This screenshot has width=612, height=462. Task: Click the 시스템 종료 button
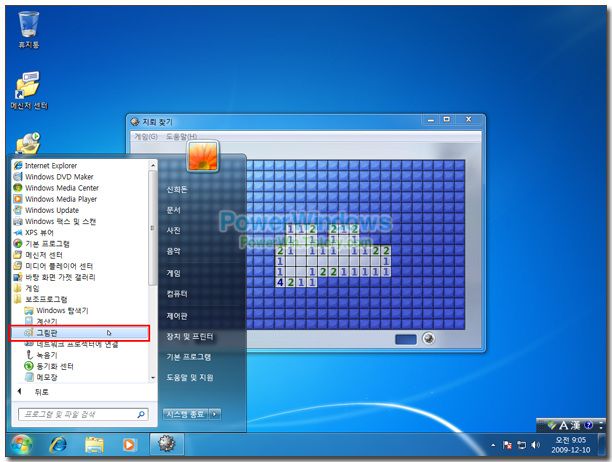[x=185, y=414]
